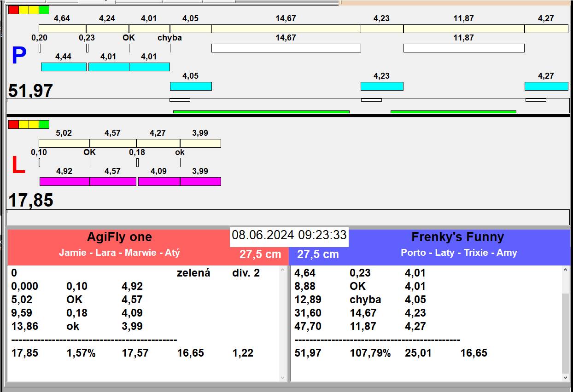The image size is (573, 392).
Task: Click the large total time 17,85 in lane L
Action: [31, 201]
